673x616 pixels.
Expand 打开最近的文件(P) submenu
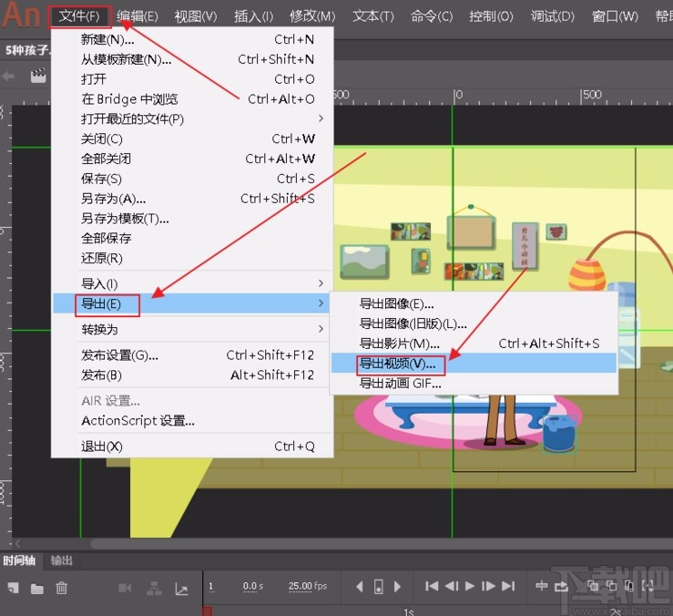[x=192, y=119]
